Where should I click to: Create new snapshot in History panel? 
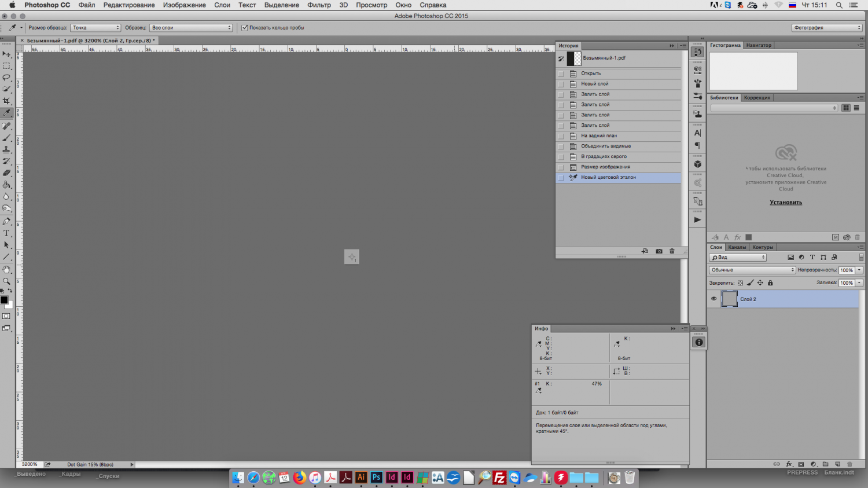pos(659,251)
